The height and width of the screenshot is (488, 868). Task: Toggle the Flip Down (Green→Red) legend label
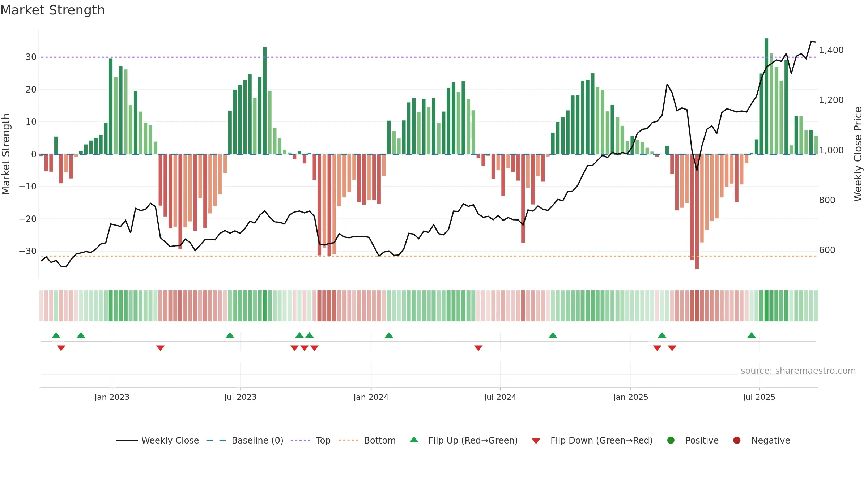point(601,440)
